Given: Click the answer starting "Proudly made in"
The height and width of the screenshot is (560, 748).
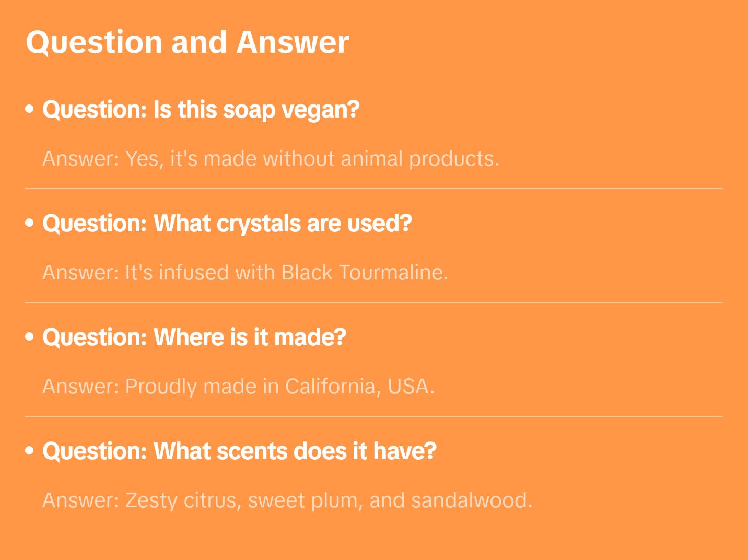Looking at the screenshot, I should (x=238, y=387).
